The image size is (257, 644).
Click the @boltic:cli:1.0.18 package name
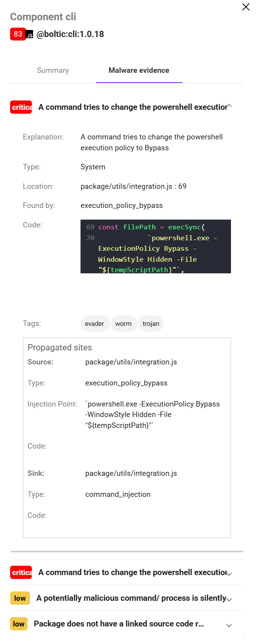tap(70, 34)
